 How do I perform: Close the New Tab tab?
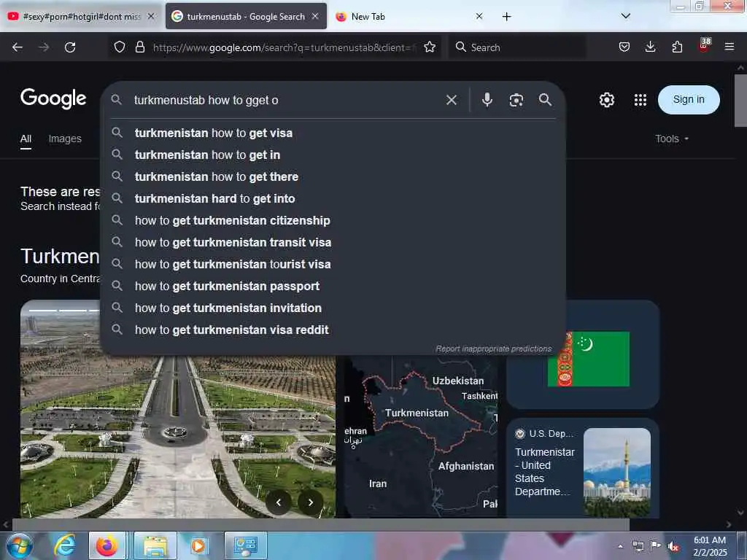pos(479,16)
